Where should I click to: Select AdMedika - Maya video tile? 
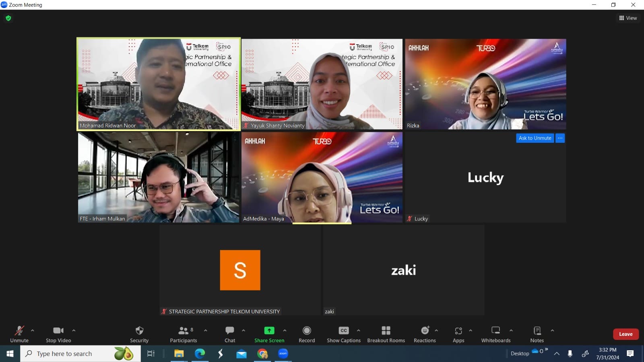point(322,177)
